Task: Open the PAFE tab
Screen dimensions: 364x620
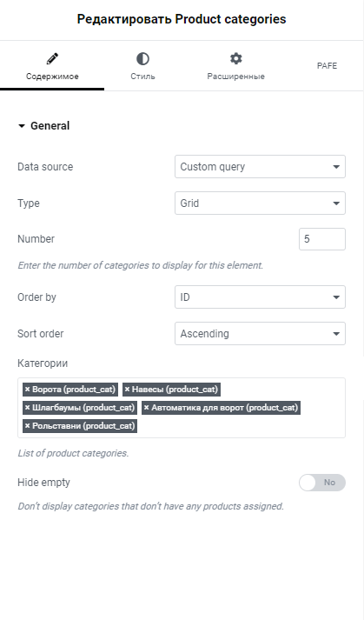Action: (x=327, y=65)
